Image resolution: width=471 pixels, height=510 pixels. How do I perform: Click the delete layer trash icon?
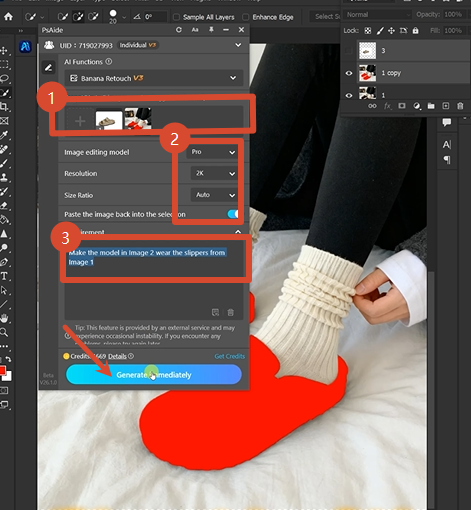460,106
